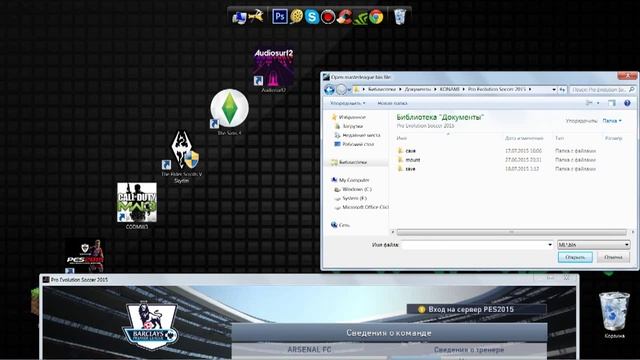Viewport: 640px width, 360px height.
Task: Toggle the preview pane icon in dialog
Action: 611,103
